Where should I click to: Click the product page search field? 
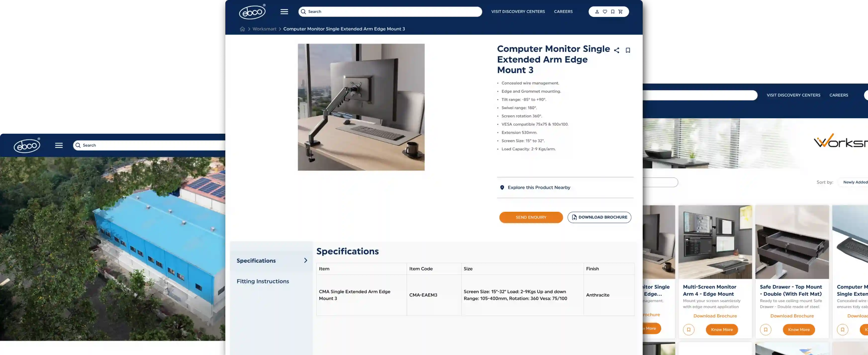(x=391, y=11)
